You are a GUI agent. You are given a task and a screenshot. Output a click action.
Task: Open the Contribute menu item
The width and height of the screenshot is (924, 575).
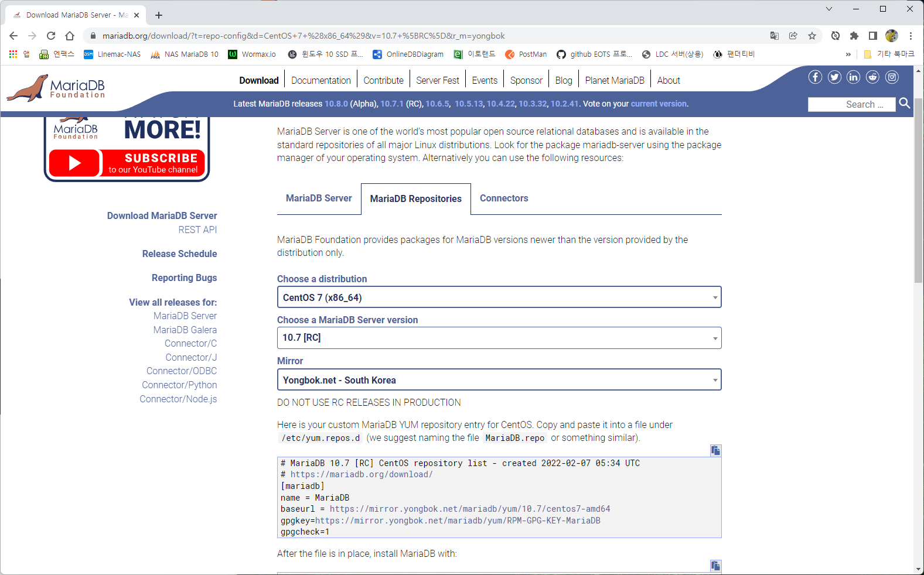(x=383, y=81)
